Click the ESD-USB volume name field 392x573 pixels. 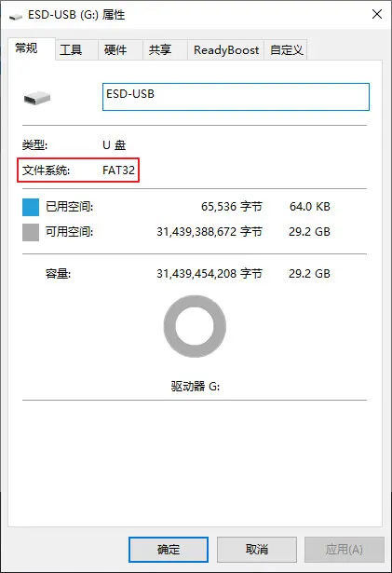[x=236, y=97]
